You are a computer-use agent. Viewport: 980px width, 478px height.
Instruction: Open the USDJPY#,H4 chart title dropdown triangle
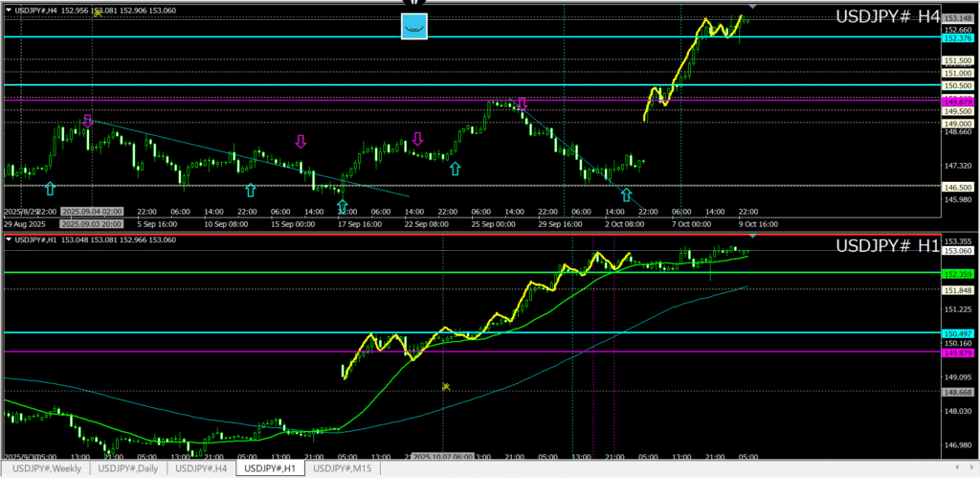(10, 11)
